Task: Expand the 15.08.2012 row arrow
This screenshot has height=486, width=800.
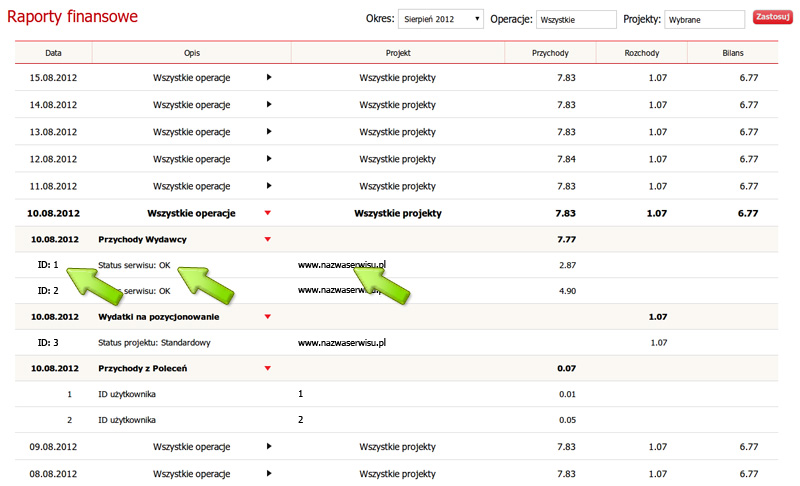Action: (268, 77)
